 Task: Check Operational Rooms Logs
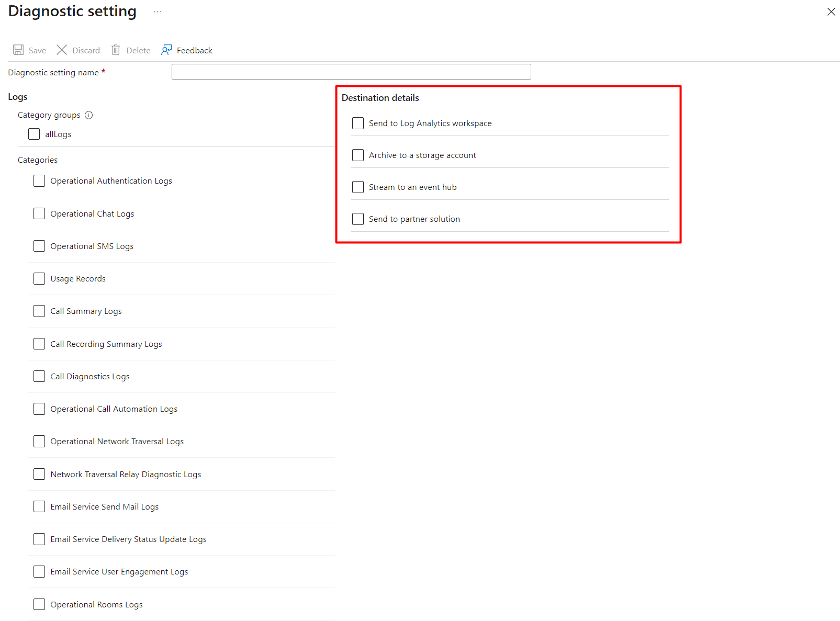click(x=39, y=604)
